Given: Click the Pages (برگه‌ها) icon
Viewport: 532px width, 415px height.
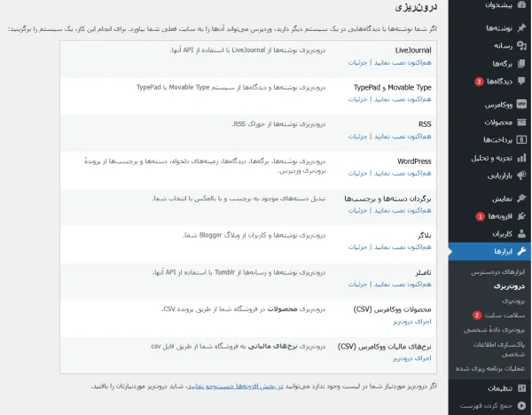Looking at the screenshot, I should (521, 64).
